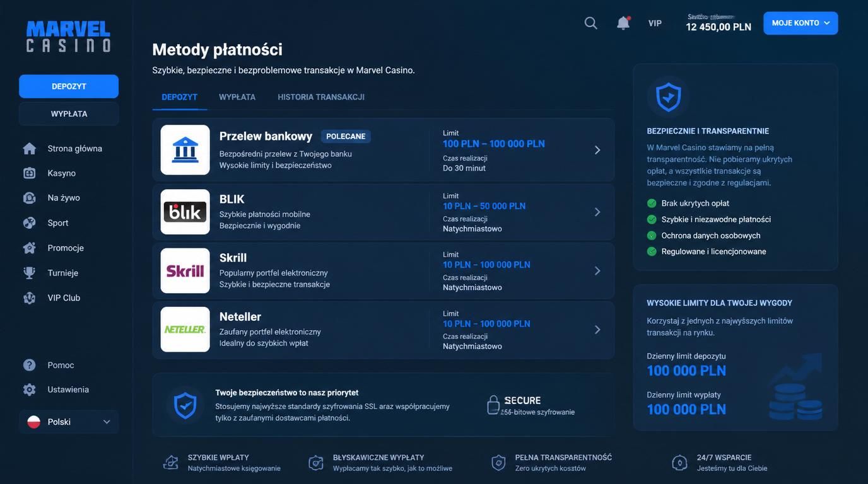Click the blue Depozyt sidebar button
The width and height of the screenshot is (868, 484).
pos(69,86)
